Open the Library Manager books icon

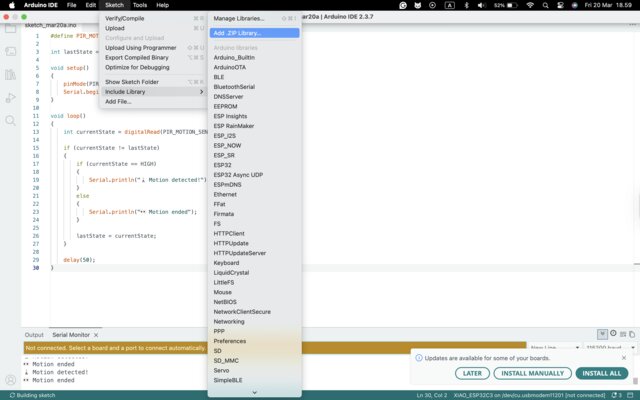[x=11, y=75]
